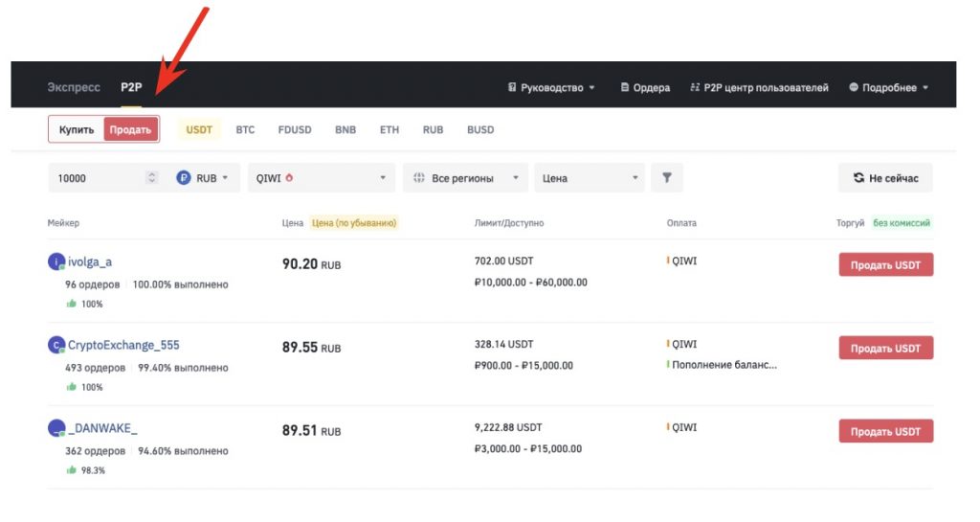
Task: Click the refresh arrows icon
Action: (x=858, y=178)
